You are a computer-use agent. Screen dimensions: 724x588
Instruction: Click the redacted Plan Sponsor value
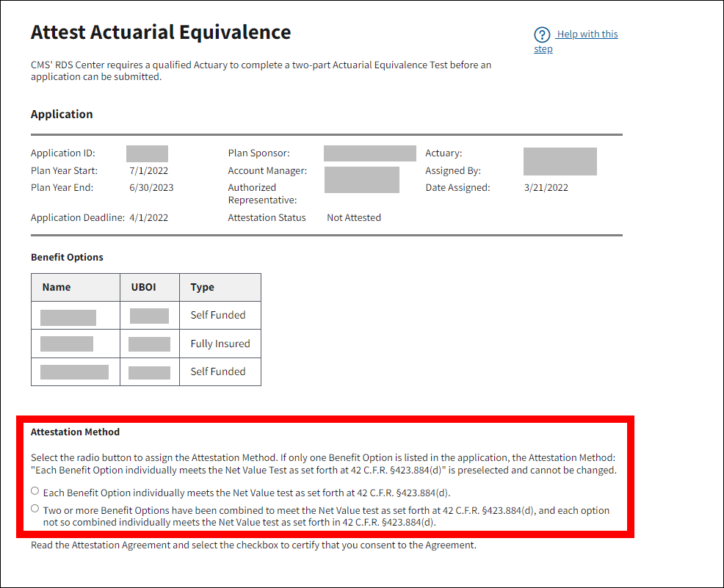[x=369, y=153]
